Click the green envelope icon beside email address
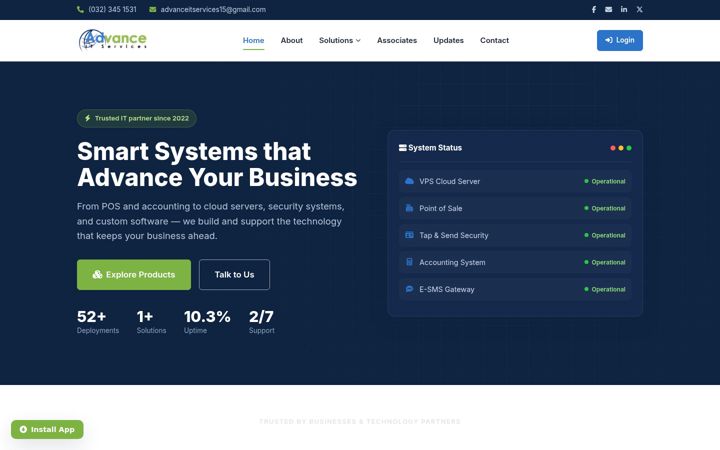 point(152,9)
